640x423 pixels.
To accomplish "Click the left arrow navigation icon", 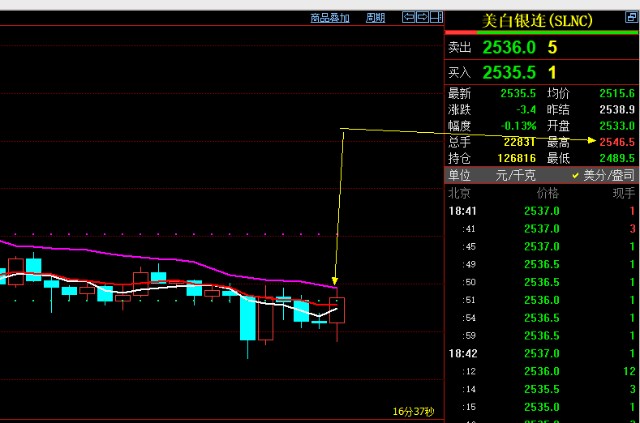I will pos(408,17).
